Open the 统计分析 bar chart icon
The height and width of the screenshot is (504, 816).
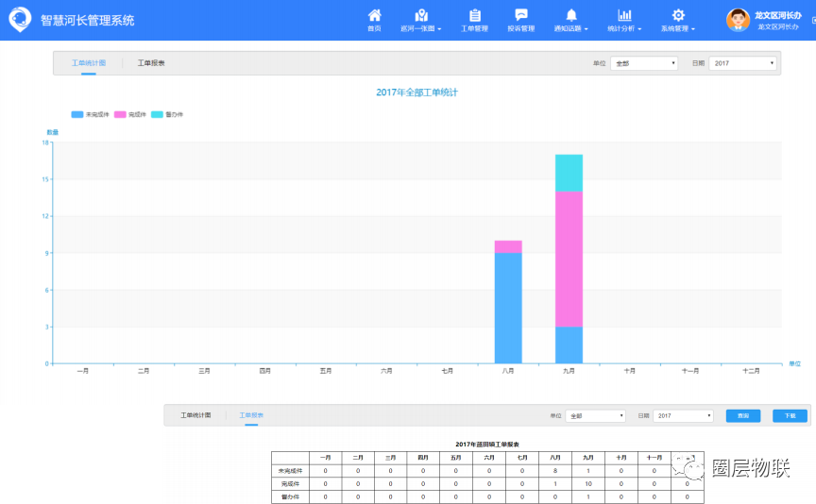[x=624, y=15]
